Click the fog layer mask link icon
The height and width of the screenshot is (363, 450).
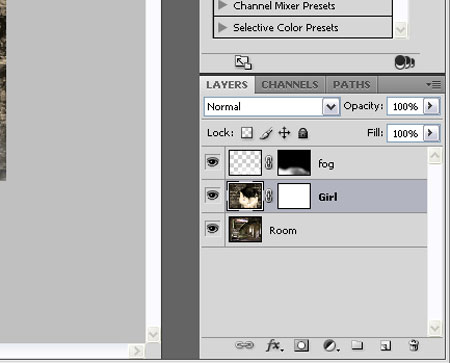[x=269, y=163]
